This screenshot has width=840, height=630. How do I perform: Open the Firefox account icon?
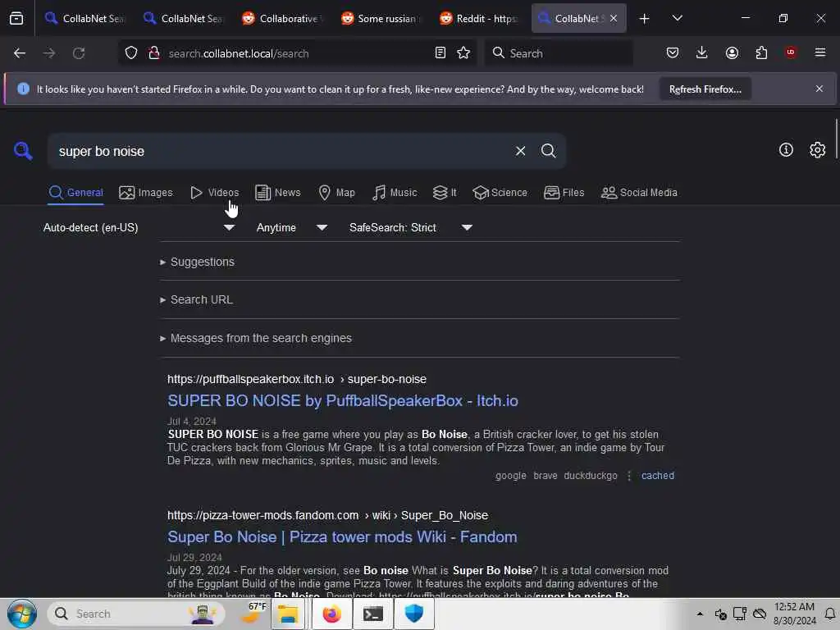pos(732,53)
